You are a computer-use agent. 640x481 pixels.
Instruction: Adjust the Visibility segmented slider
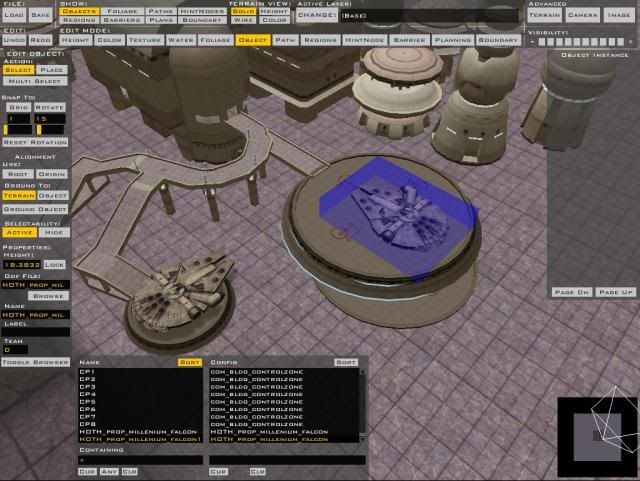click(581, 42)
